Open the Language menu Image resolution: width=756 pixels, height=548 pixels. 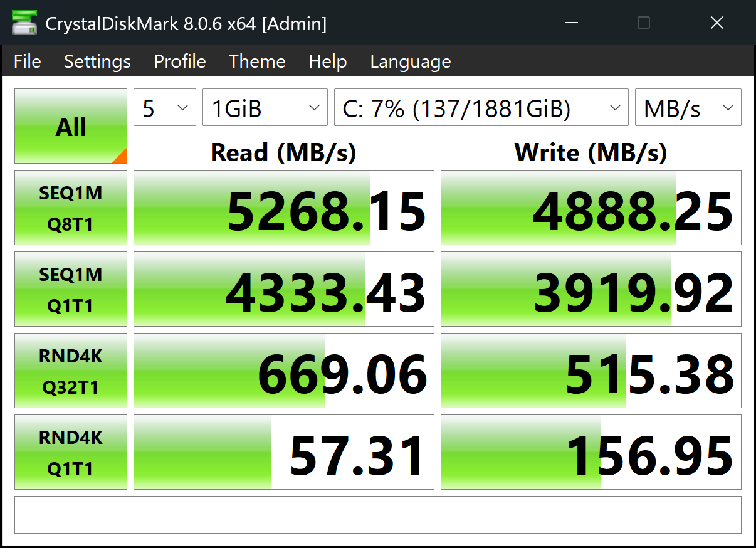coord(411,61)
